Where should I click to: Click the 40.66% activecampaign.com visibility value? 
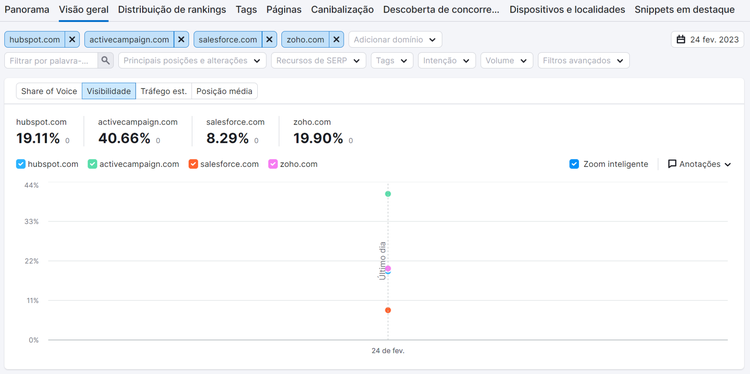[x=124, y=138]
